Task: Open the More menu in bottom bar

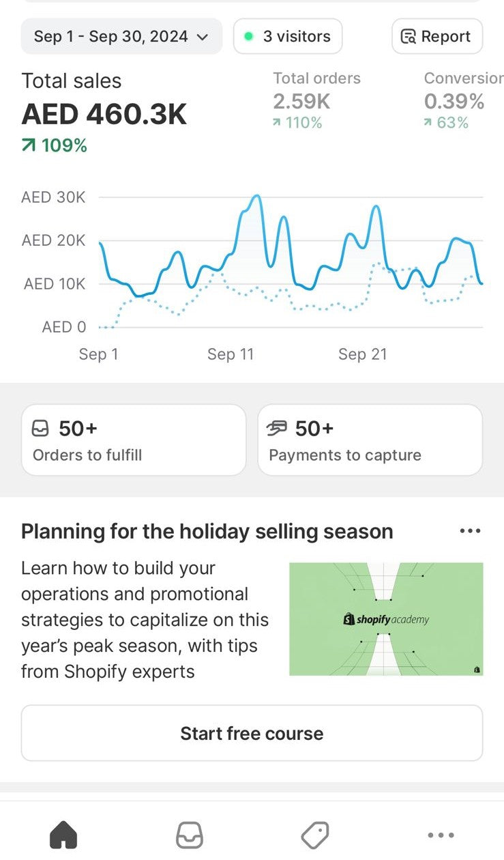Action: [441, 834]
